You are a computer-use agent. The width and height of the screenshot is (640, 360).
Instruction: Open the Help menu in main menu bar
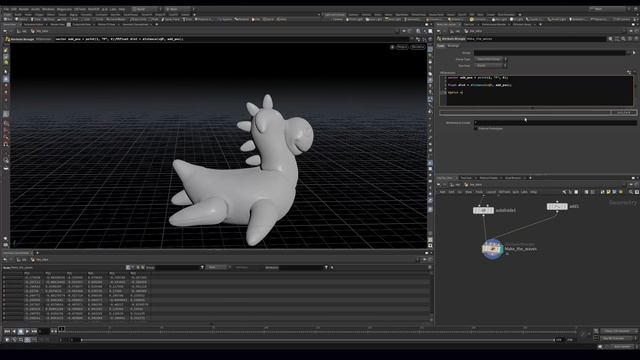122,9
